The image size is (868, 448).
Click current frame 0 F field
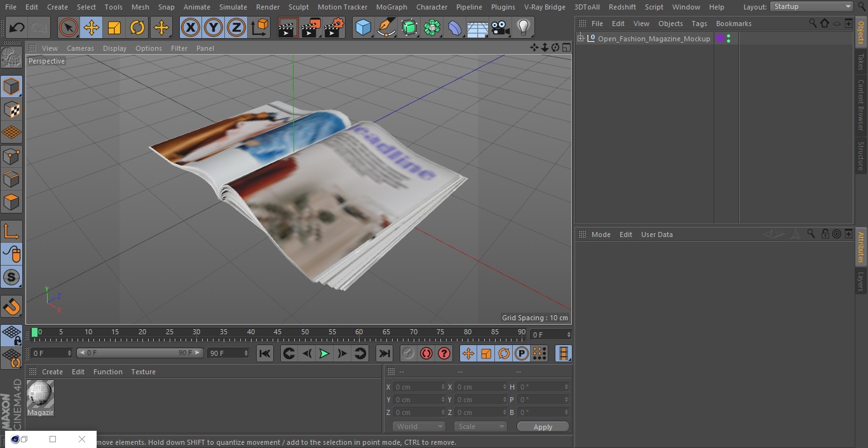click(550, 334)
